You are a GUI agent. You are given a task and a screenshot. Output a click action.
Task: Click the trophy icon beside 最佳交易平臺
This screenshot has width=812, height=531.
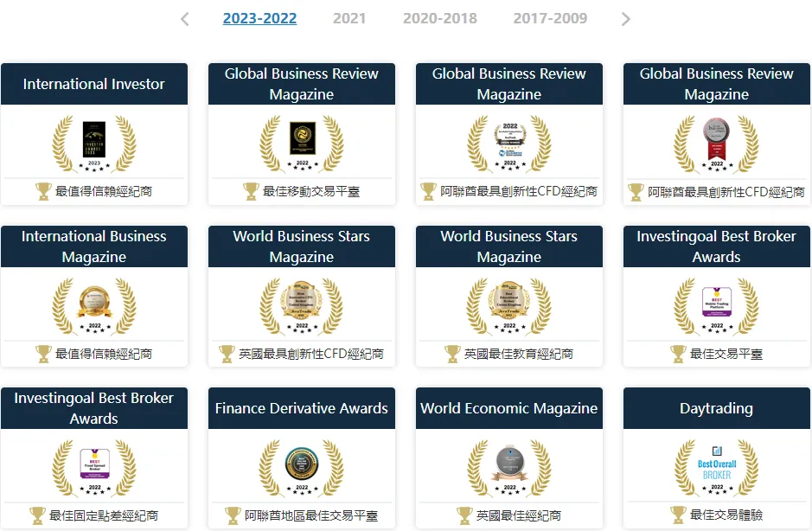pyautogui.click(x=678, y=355)
